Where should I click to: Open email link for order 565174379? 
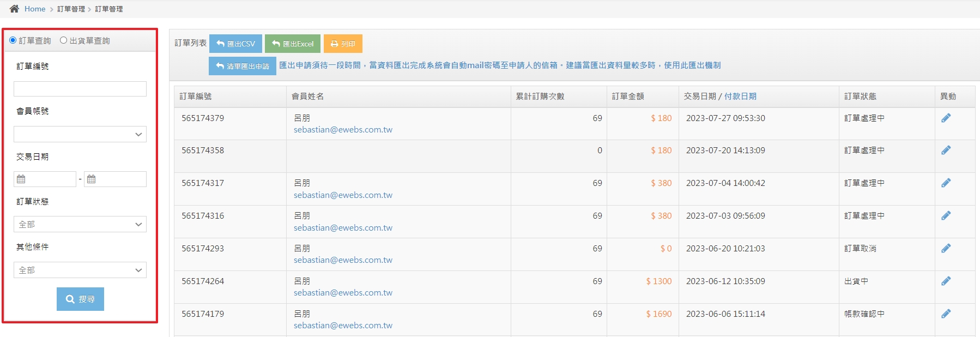point(343,130)
